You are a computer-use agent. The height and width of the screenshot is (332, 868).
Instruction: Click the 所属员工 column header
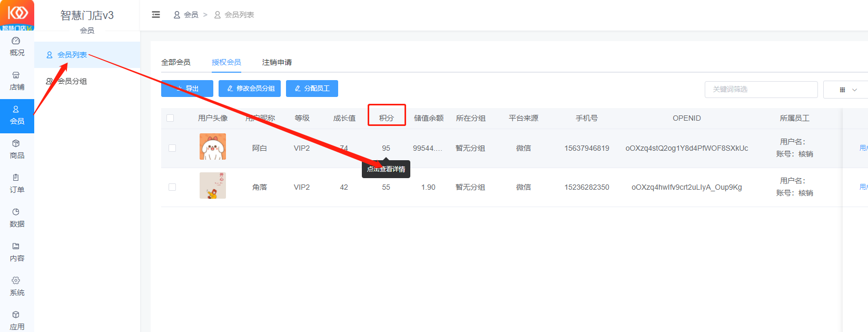tap(795, 118)
